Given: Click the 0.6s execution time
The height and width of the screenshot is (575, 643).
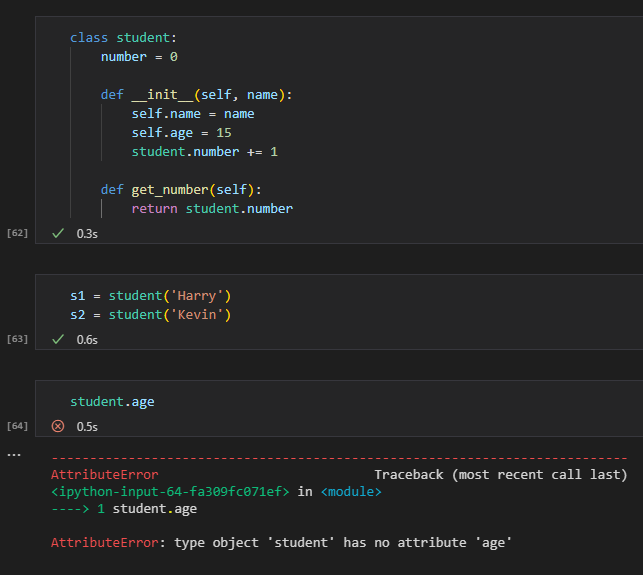Looking at the screenshot, I should click(x=87, y=340).
